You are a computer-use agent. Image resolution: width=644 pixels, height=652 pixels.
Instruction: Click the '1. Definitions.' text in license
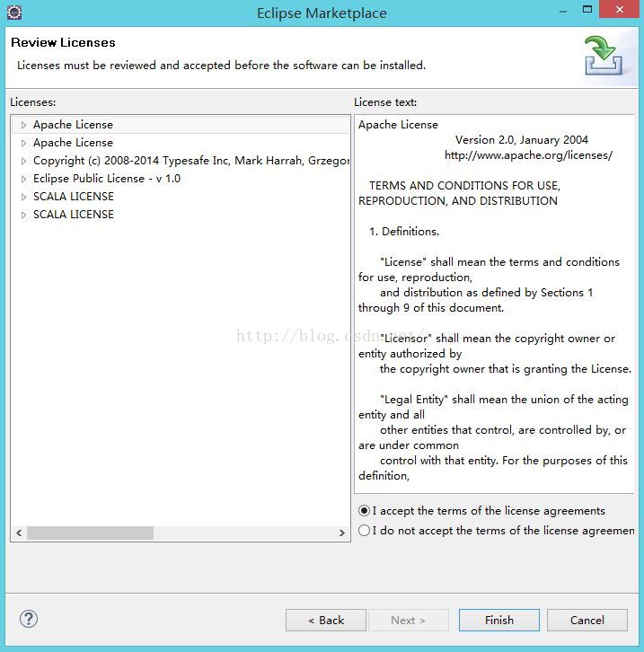pyautogui.click(x=403, y=231)
